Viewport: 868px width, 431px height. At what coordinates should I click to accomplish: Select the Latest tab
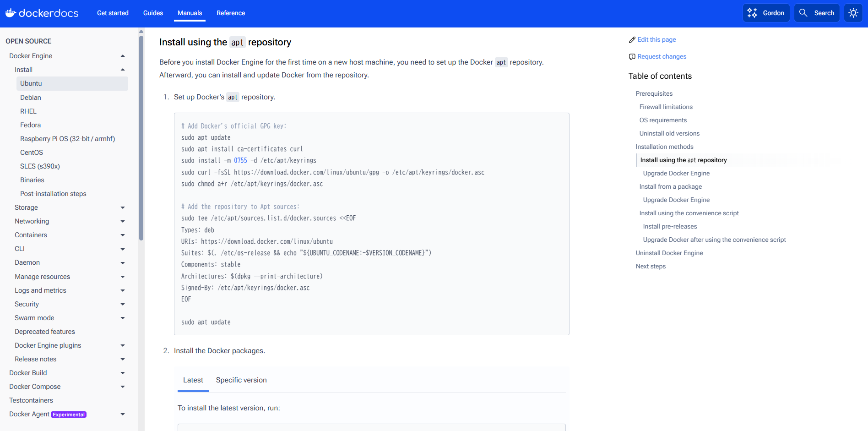(193, 380)
